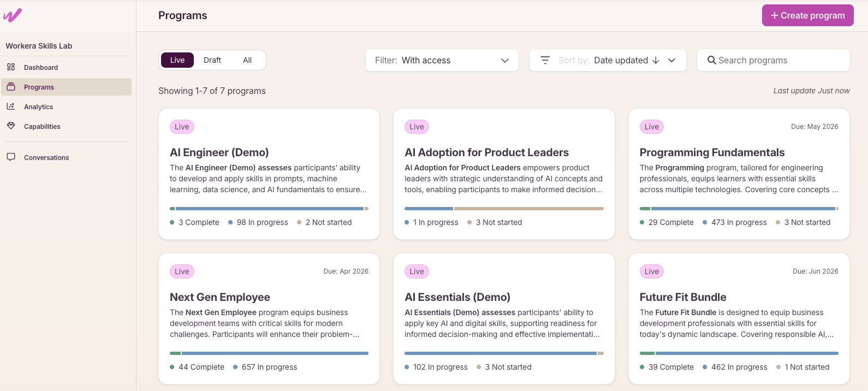The image size is (868, 391).
Task: Click "29 Complete" on Programming Fundamentals card
Action: (671, 222)
